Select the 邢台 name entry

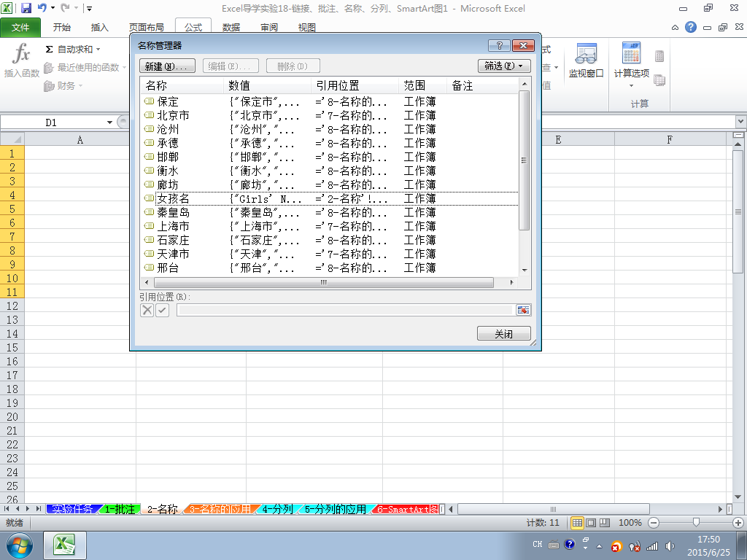tap(330, 268)
